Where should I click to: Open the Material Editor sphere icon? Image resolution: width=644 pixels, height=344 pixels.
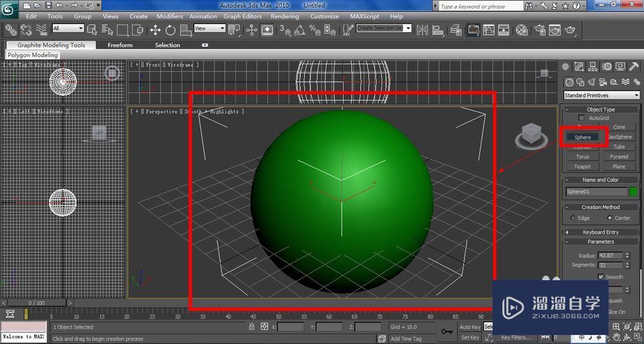tap(522, 30)
